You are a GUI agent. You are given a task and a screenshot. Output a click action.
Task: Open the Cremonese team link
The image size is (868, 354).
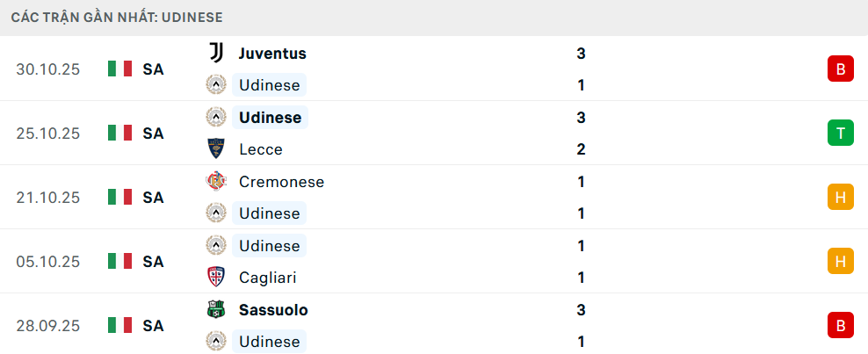pos(281,182)
